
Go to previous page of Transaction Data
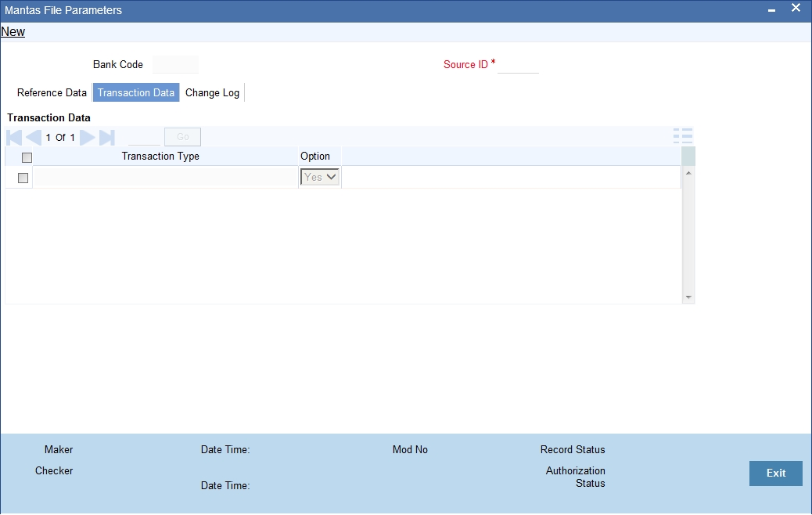tap(34, 137)
